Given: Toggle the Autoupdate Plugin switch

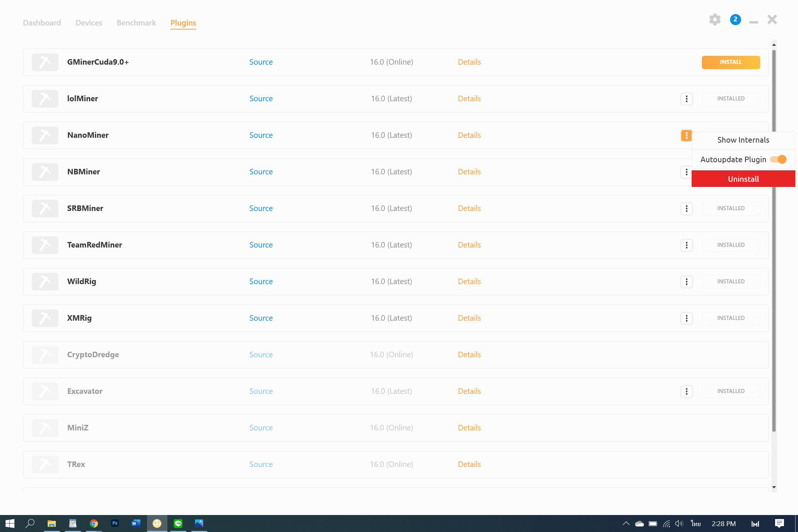Looking at the screenshot, I should click(778, 159).
